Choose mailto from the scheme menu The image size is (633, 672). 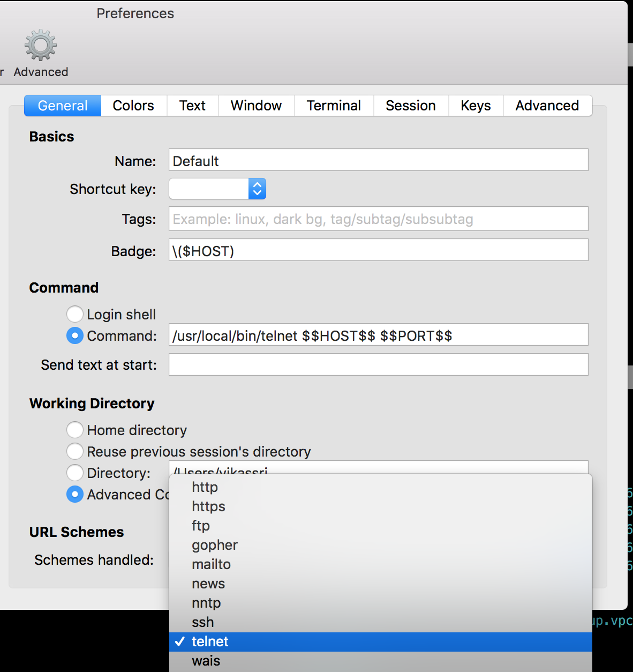pos(211,564)
